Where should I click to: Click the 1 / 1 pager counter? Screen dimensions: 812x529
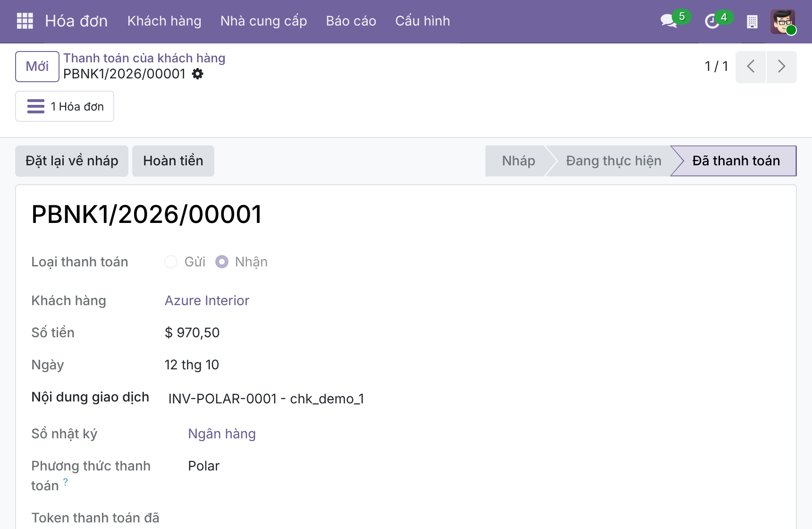click(716, 67)
